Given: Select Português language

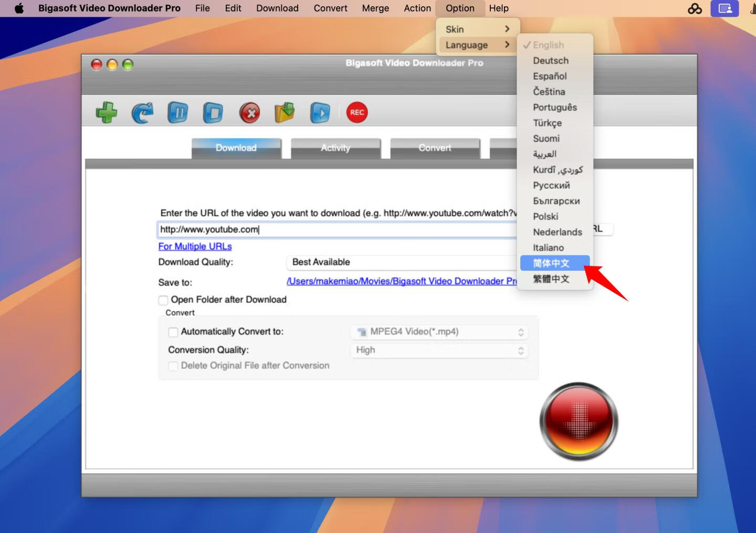Looking at the screenshot, I should pos(555,108).
